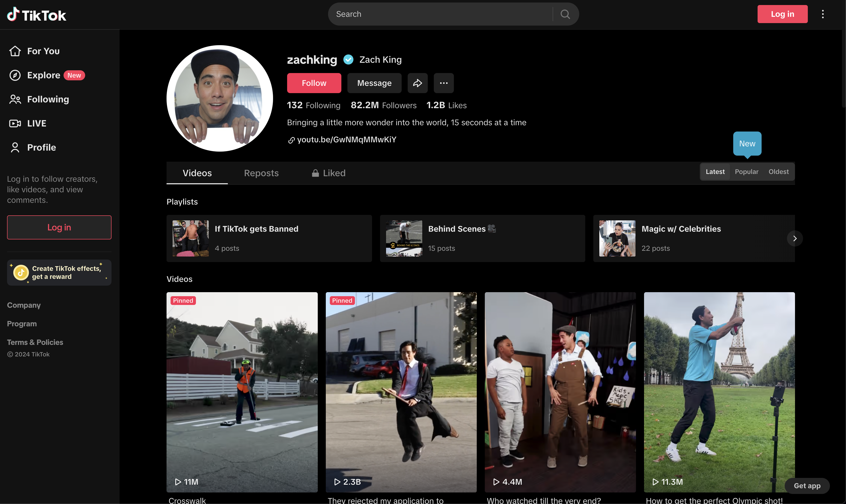Click play icon showing 2.3B views
Image resolution: width=846 pixels, height=504 pixels.
tap(337, 482)
